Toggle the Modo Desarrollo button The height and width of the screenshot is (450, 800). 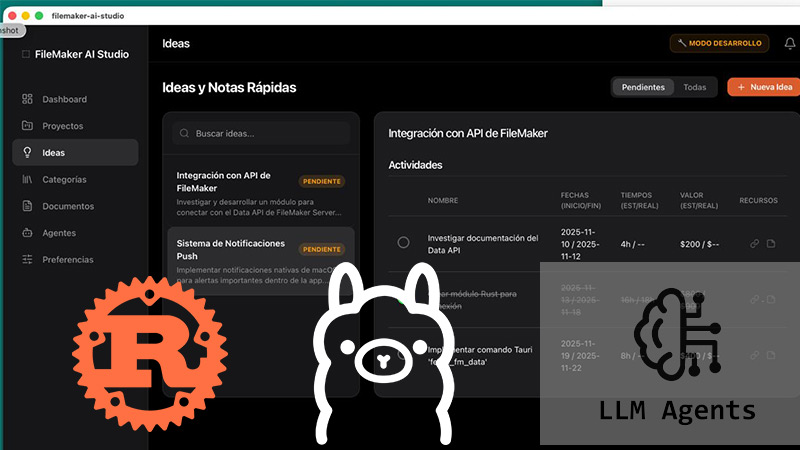pyautogui.click(x=719, y=43)
